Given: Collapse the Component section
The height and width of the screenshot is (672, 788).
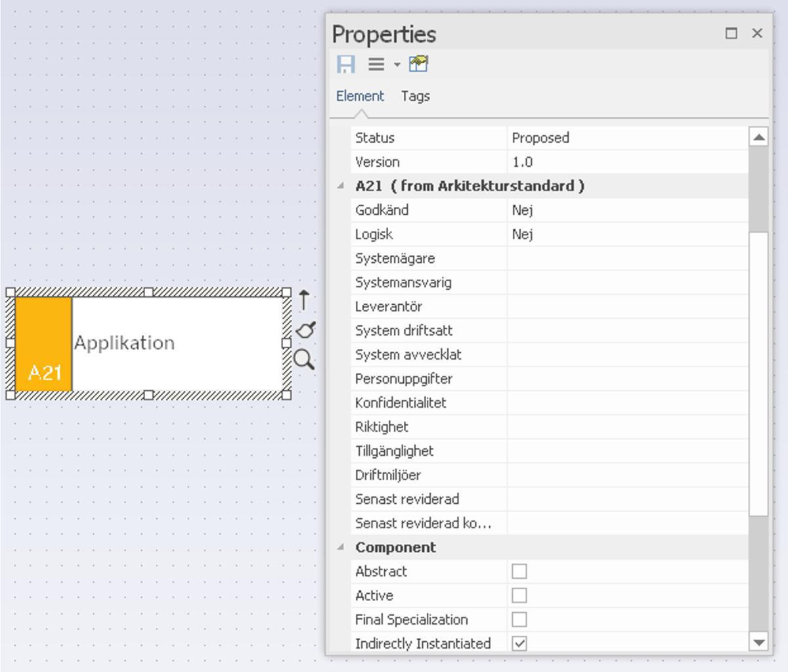Looking at the screenshot, I should click(x=340, y=547).
